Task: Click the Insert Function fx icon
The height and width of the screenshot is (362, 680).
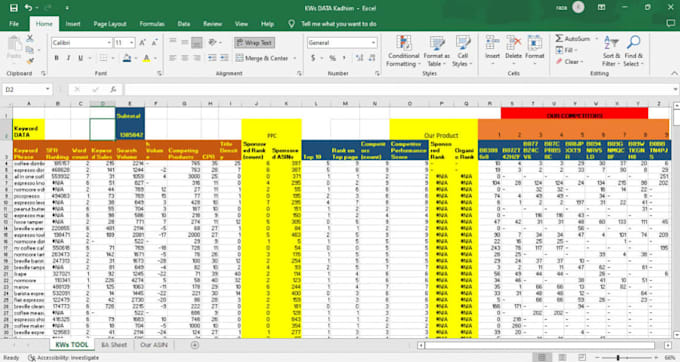Action: pyautogui.click(x=113, y=89)
